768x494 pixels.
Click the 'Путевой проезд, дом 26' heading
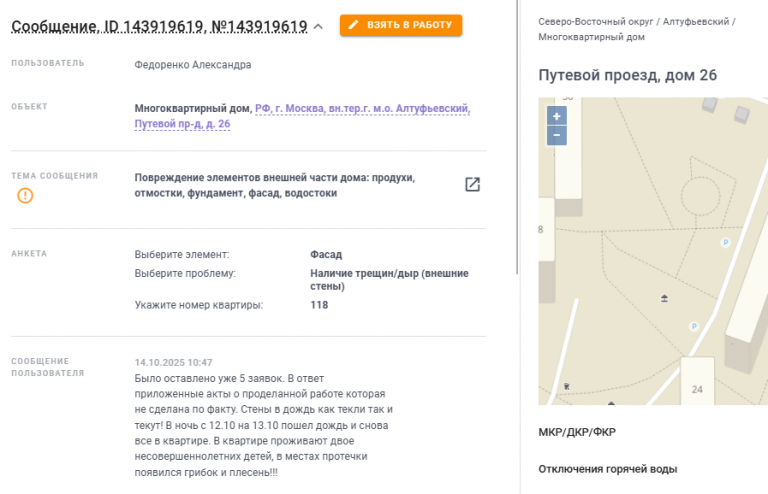(627, 75)
